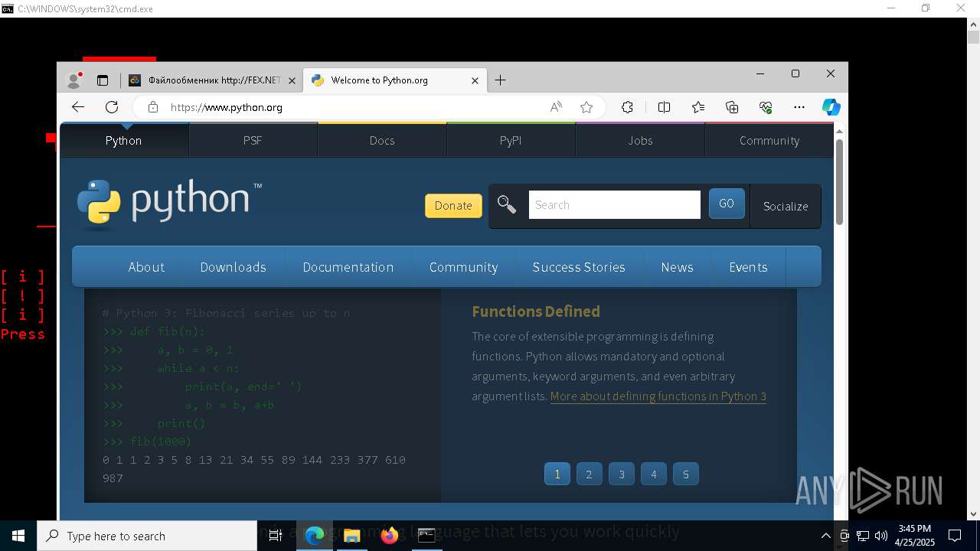
Task: Open the taskbar clock showing 3:45 PM
Action: click(915, 536)
